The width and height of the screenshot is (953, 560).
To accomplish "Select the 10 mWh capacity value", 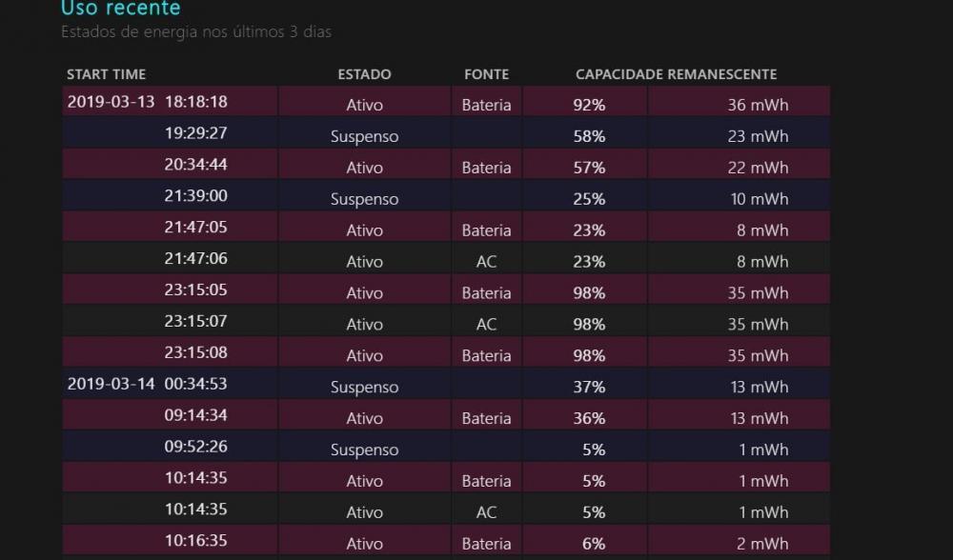I will click(758, 199).
